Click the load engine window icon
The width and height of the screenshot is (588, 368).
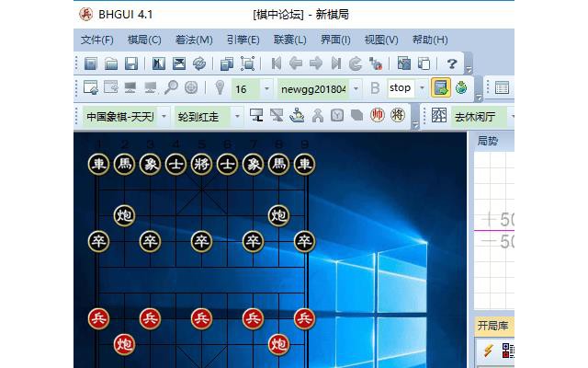point(90,87)
